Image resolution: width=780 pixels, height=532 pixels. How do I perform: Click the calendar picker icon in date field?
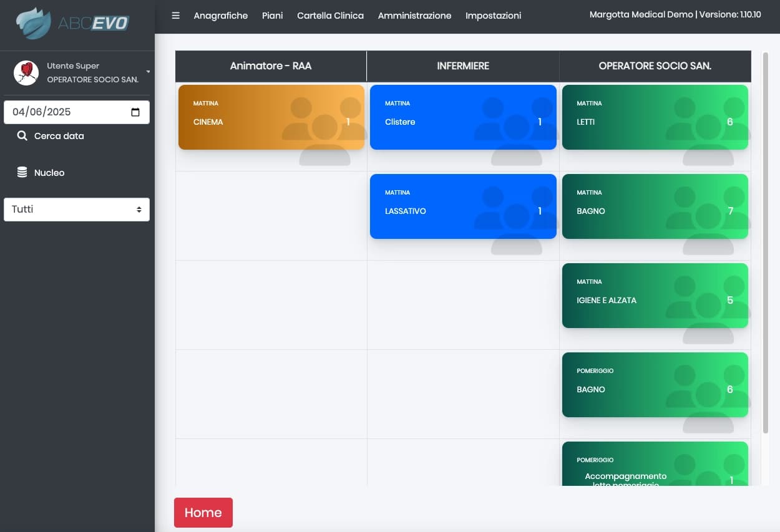tap(135, 112)
